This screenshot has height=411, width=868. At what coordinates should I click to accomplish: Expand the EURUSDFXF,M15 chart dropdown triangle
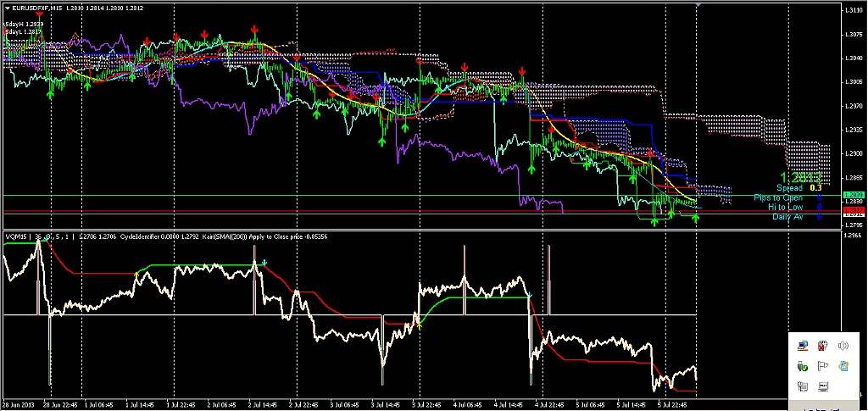pos(7,8)
